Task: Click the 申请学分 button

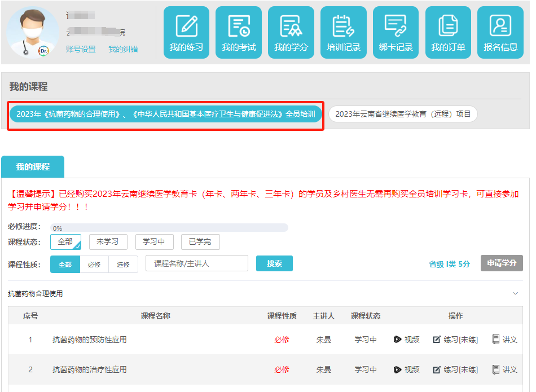Action: pyautogui.click(x=502, y=263)
